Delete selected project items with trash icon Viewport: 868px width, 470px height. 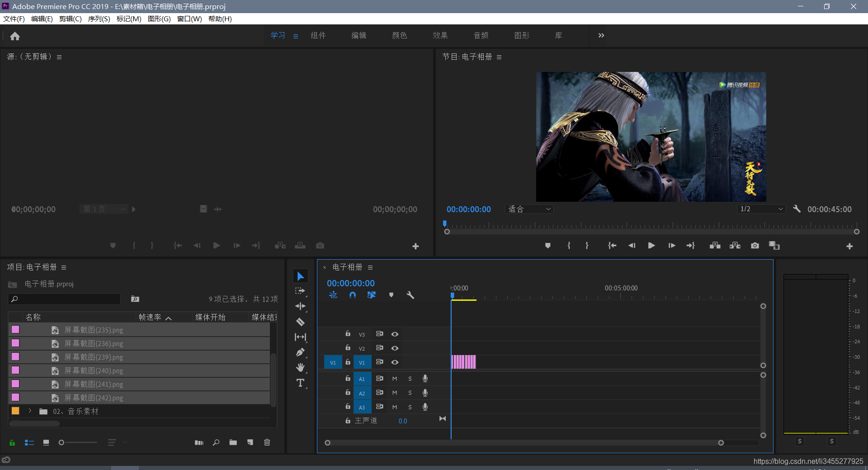coord(267,442)
